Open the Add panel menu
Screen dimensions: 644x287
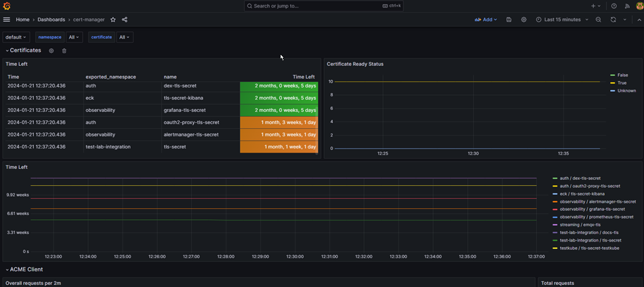click(487, 20)
